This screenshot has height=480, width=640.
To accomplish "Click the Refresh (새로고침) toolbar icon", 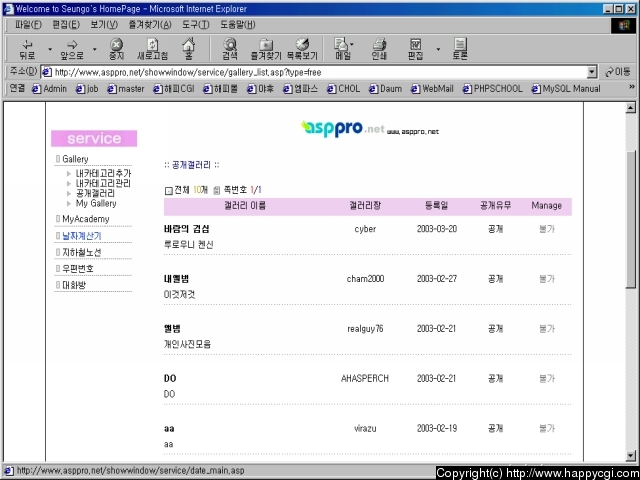I will tap(152, 49).
